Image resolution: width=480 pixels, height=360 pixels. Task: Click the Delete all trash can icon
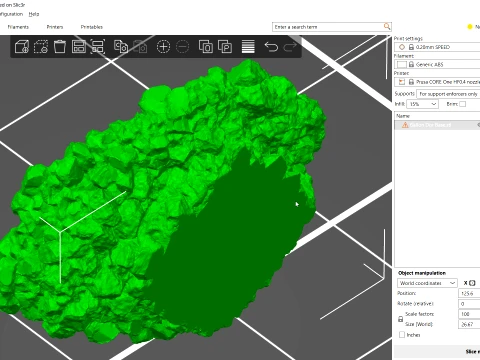60,47
